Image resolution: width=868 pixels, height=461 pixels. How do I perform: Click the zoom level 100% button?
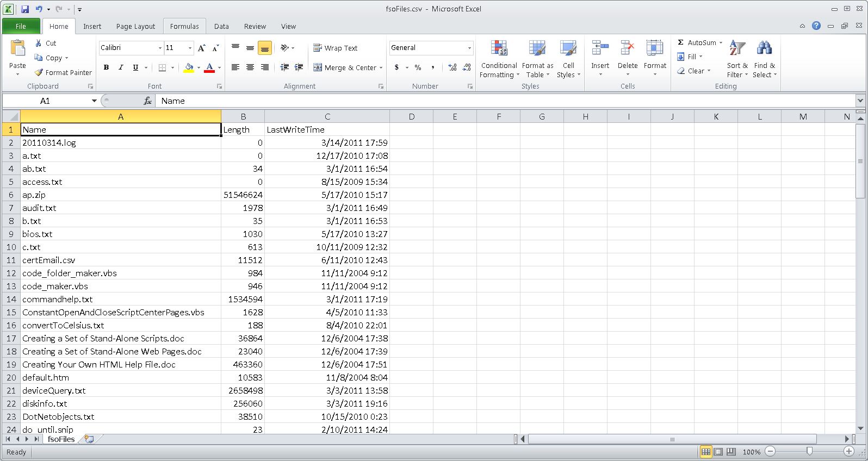(752, 452)
